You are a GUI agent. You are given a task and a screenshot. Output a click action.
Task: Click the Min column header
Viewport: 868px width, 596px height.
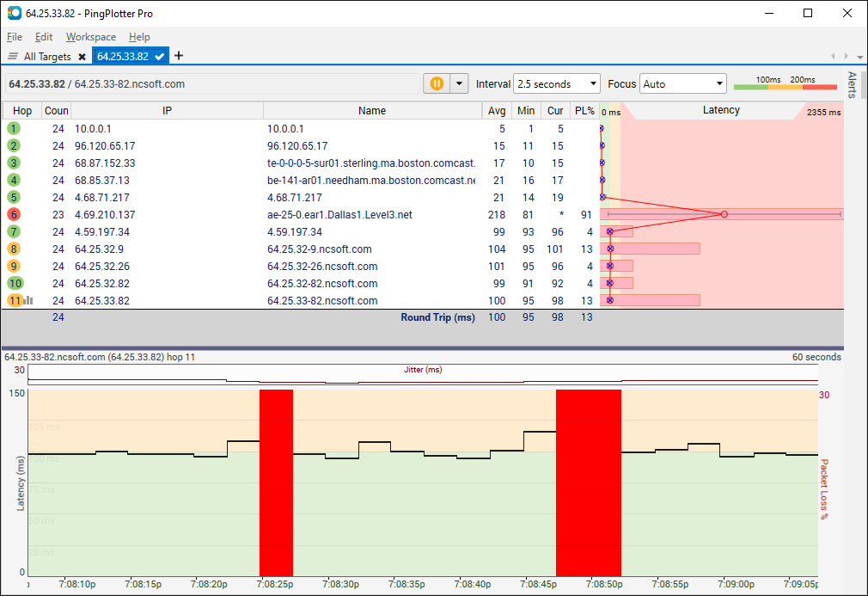click(526, 111)
